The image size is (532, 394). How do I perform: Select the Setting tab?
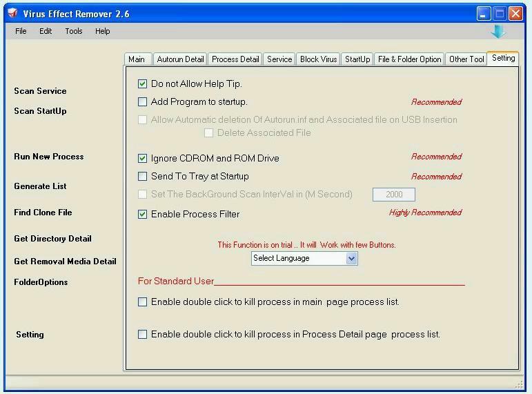503,58
